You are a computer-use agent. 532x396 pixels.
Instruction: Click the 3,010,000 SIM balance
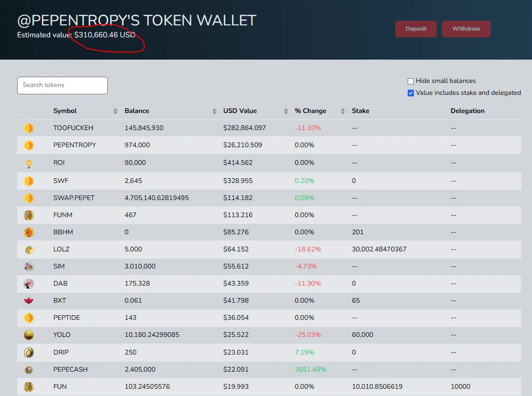point(140,266)
